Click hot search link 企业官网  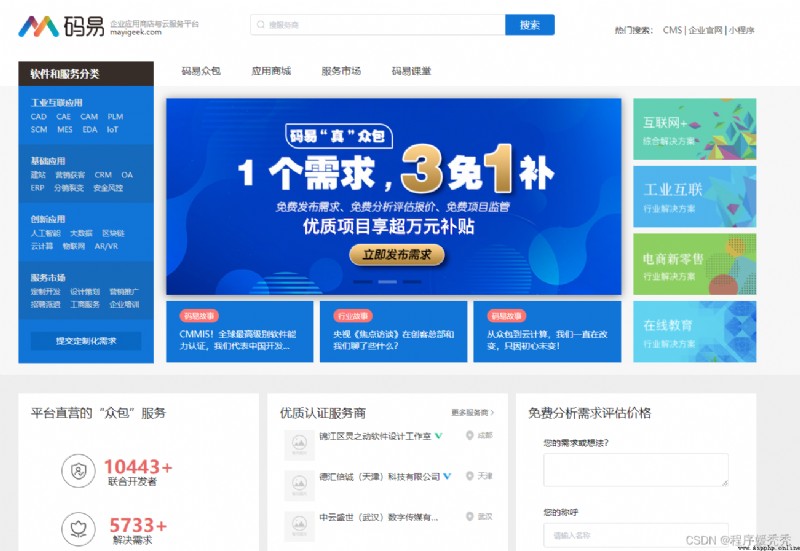706,30
